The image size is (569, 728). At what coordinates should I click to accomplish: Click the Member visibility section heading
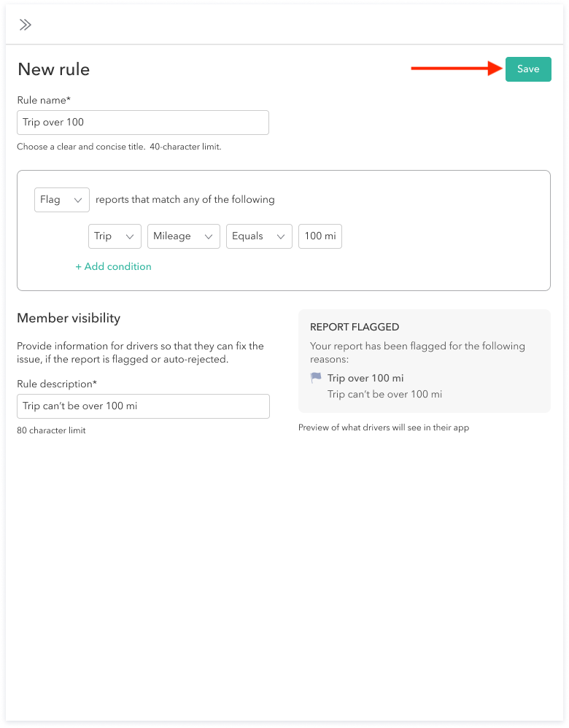coord(69,318)
